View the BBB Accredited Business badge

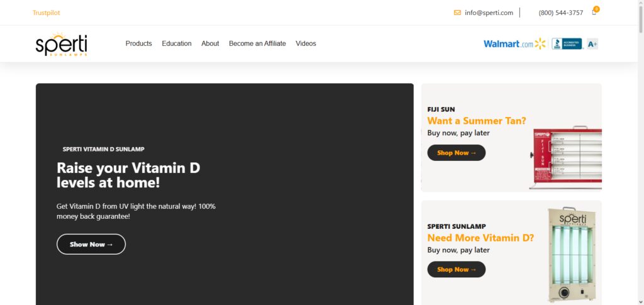[x=567, y=43]
